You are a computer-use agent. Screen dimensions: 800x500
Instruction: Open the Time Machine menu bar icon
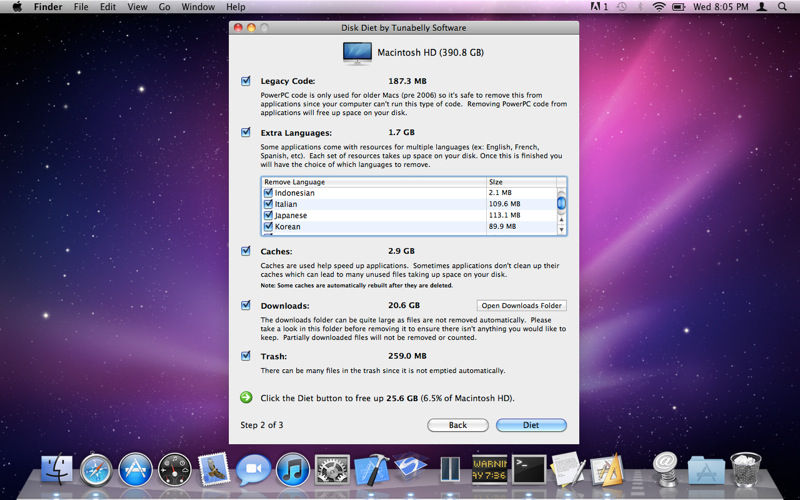pyautogui.click(x=621, y=7)
